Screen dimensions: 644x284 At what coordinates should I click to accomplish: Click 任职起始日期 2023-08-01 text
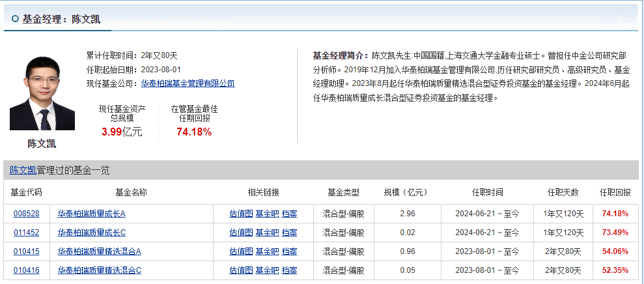point(133,70)
